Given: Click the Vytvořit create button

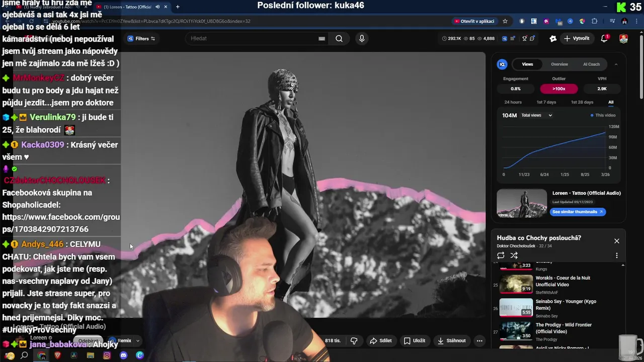Looking at the screenshot, I should (577, 39).
